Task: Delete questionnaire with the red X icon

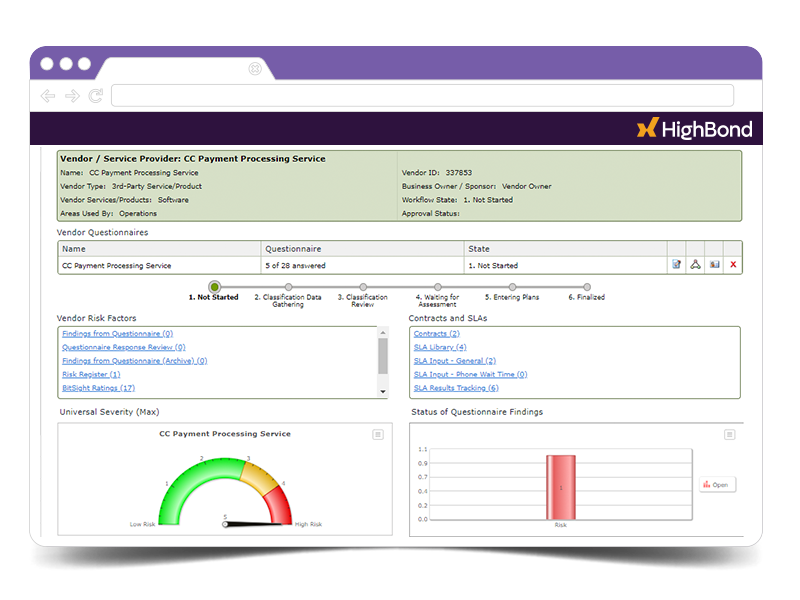Action: click(x=733, y=264)
